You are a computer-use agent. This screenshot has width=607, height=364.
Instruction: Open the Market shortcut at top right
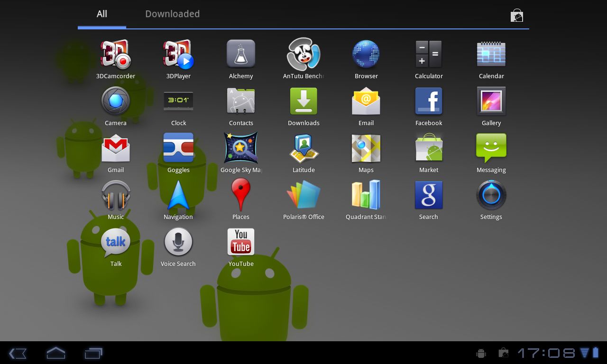516,16
